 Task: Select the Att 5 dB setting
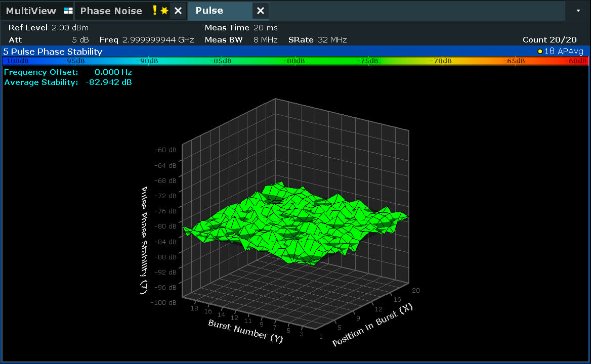pyautogui.click(x=81, y=40)
